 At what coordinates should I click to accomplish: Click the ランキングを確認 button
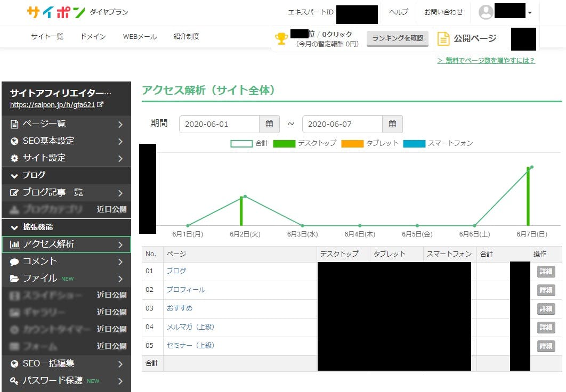tap(398, 38)
